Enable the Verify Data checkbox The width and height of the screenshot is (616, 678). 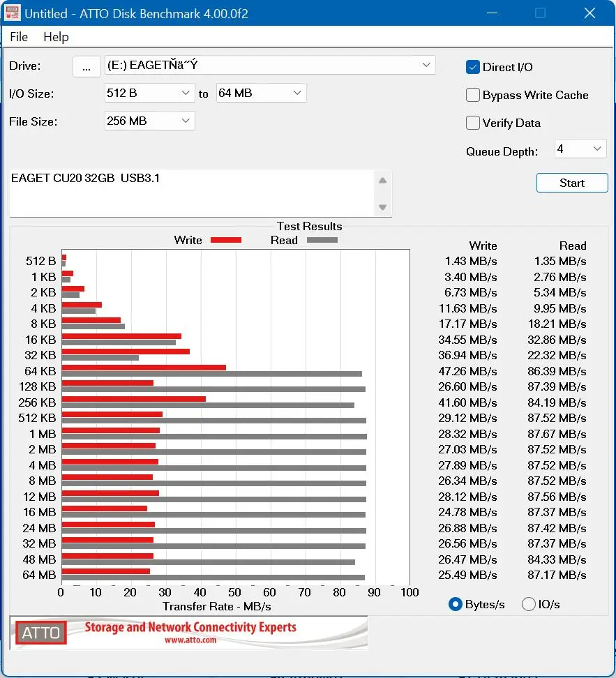point(472,123)
